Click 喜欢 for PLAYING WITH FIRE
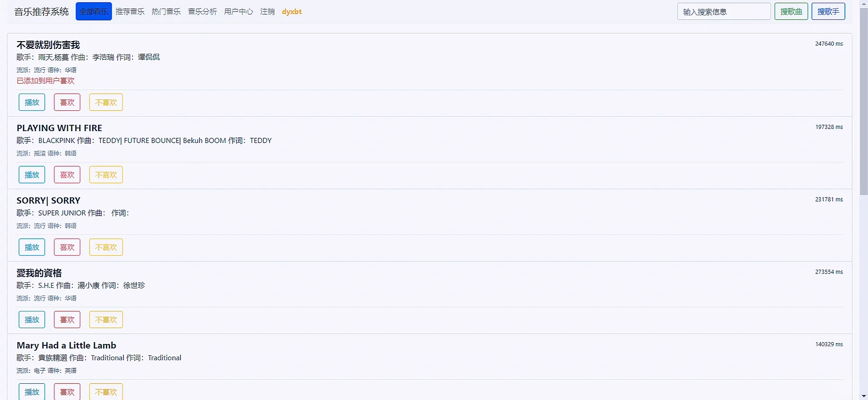The width and height of the screenshot is (868, 400). [x=67, y=174]
